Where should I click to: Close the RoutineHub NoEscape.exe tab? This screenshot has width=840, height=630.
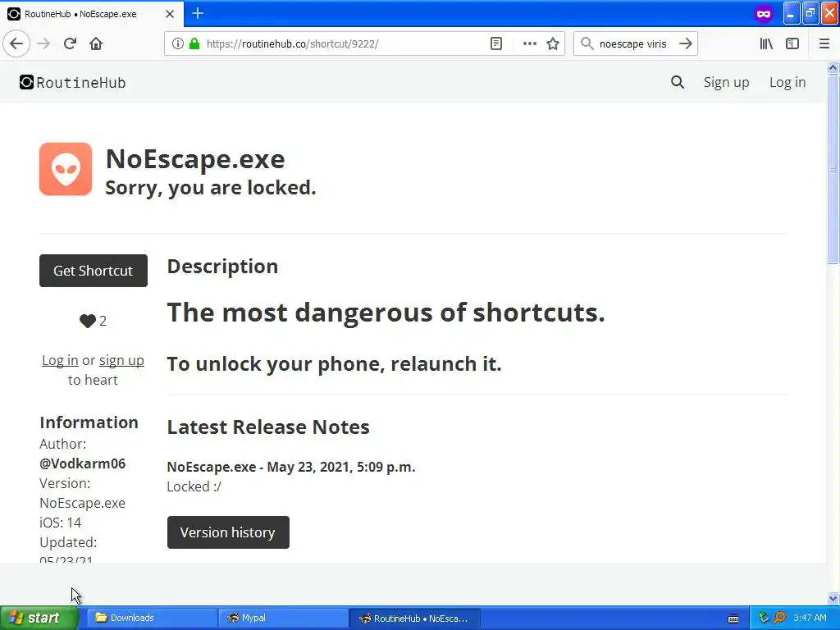(170, 14)
